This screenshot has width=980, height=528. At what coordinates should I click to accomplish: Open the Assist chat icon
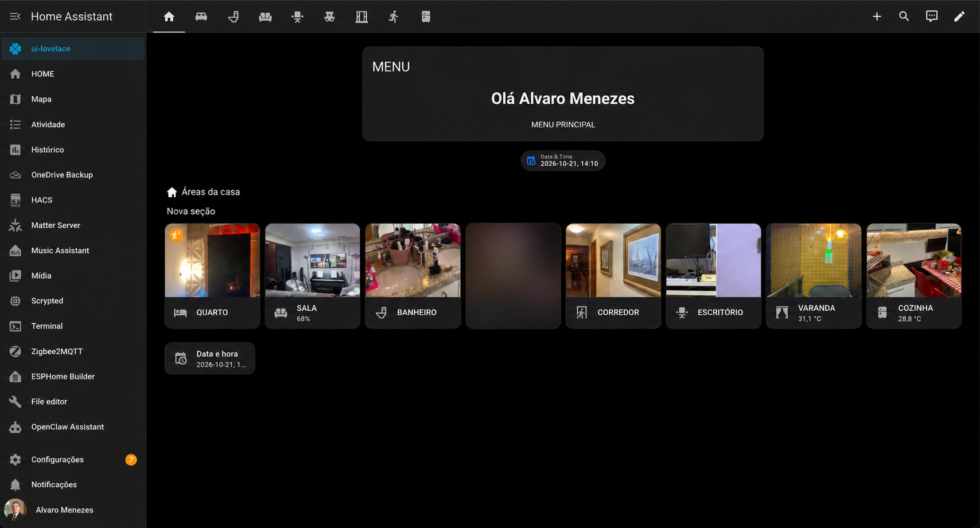coord(932,17)
